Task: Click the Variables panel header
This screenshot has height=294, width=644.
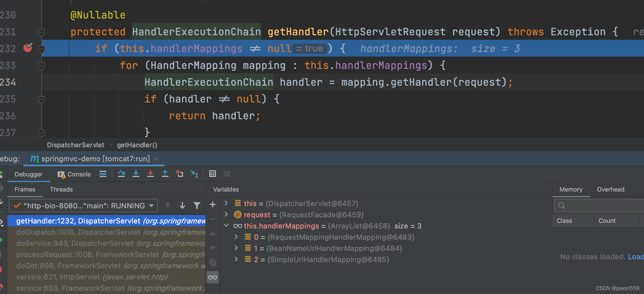Action: tap(226, 189)
